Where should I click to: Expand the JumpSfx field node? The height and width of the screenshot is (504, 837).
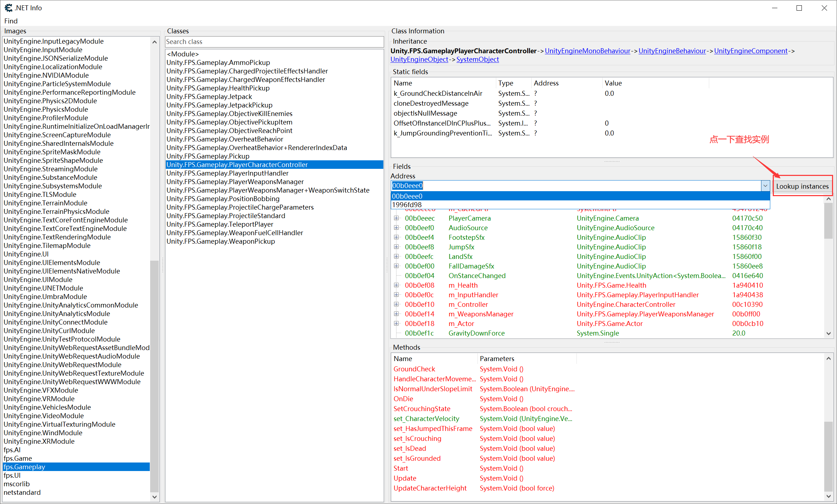click(x=396, y=247)
